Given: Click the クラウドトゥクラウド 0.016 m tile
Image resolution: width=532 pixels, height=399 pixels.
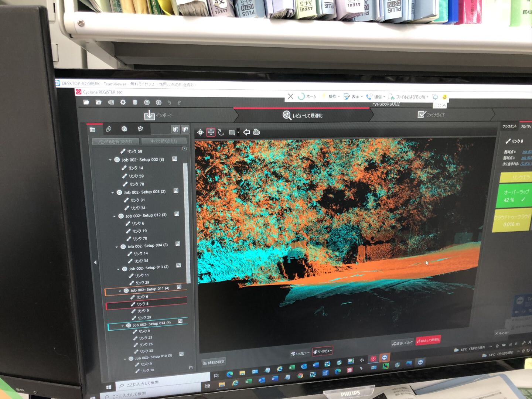Looking at the screenshot, I should pyautogui.click(x=512, y=221).
